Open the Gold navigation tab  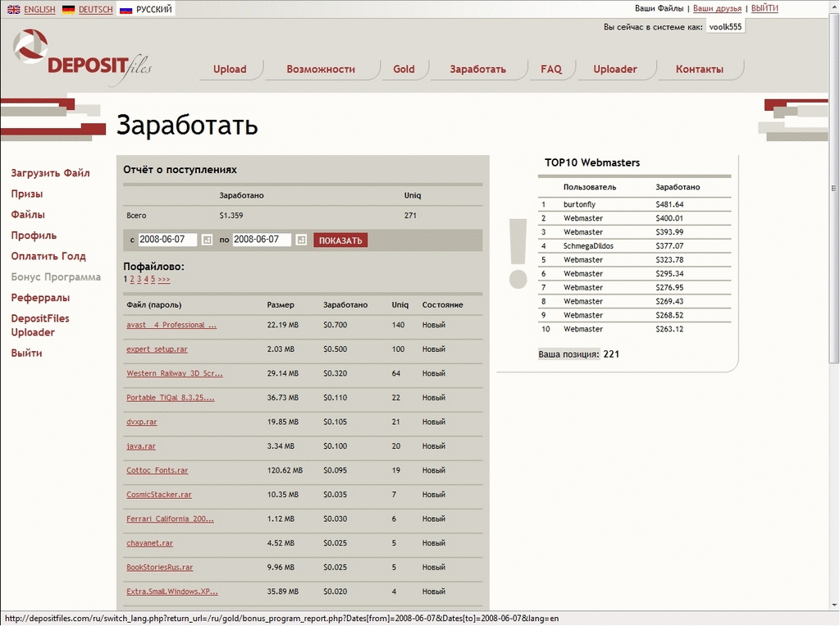coord(404,69)
